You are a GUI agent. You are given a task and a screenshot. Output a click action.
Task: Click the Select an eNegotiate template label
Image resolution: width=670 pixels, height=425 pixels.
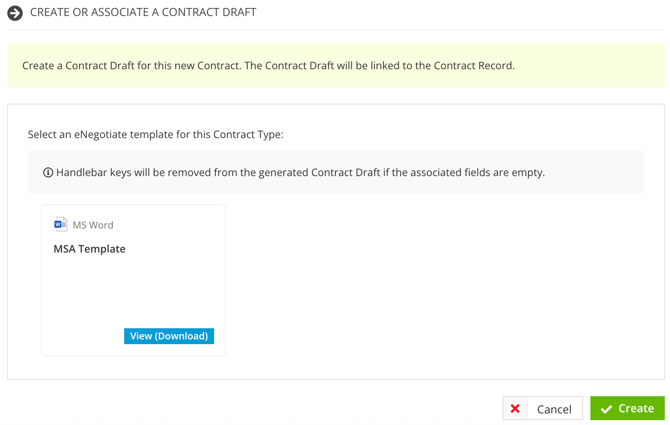(x=156, y=135)
